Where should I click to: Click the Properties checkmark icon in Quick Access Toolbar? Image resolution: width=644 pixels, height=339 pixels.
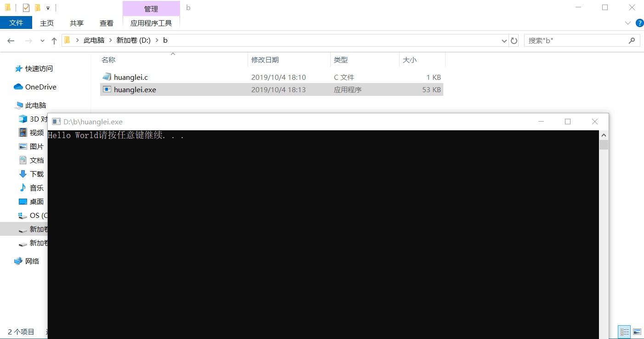click(x=26, y=8)
